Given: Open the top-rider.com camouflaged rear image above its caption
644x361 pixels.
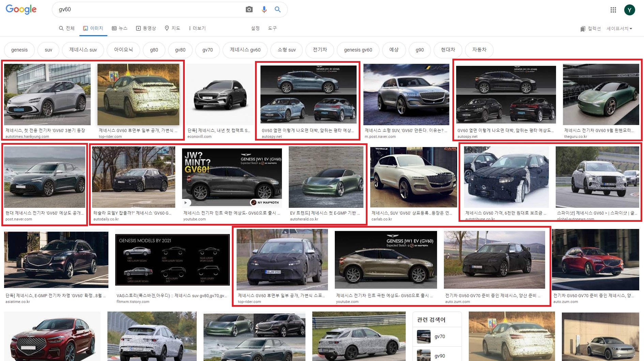Looking at the screenshot, I should click(138, 95).
